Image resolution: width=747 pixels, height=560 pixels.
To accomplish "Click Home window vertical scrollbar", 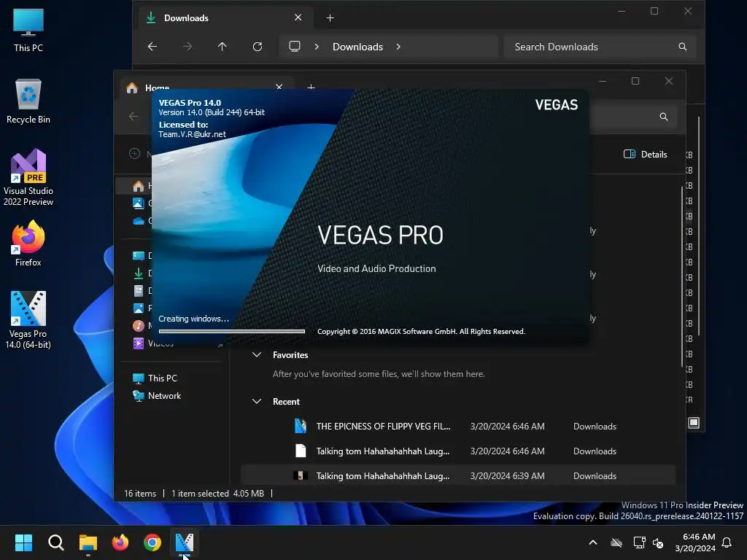I will click(682, 276).
